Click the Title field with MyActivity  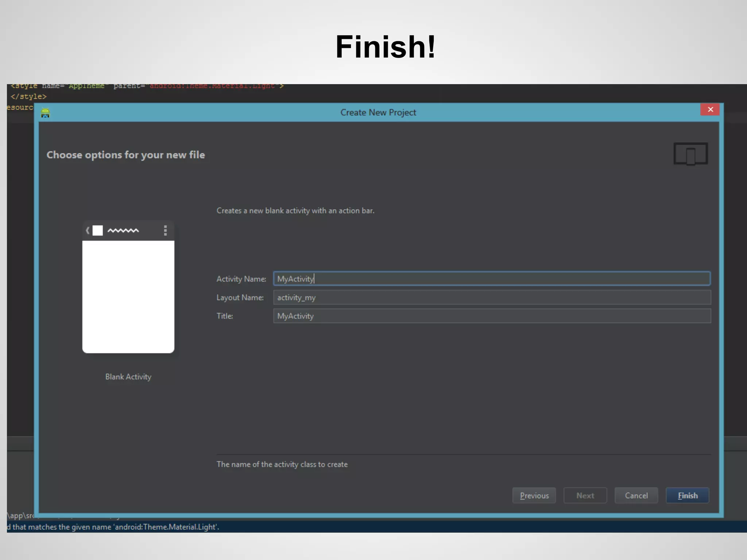[492, 316]
